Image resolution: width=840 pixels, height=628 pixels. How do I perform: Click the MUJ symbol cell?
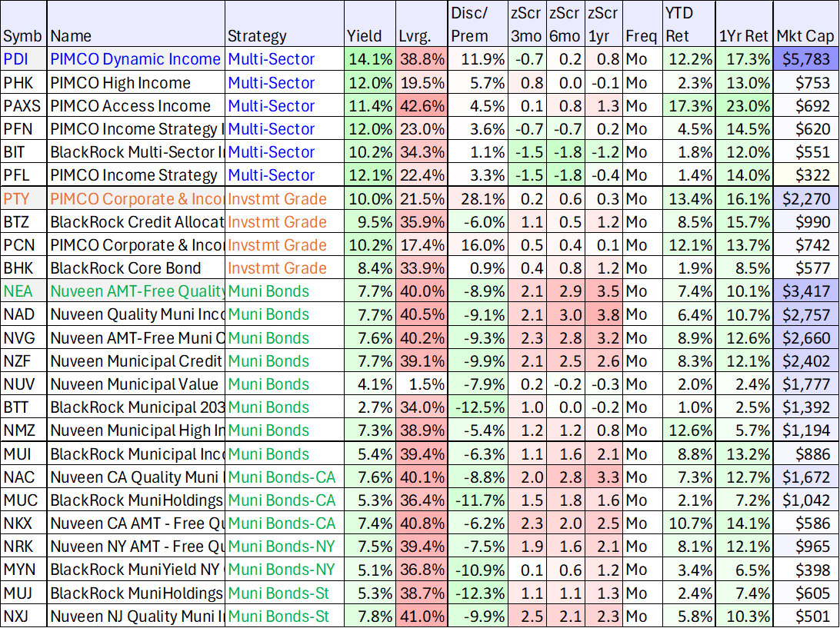pyautogui.click(x=24, y=593)
